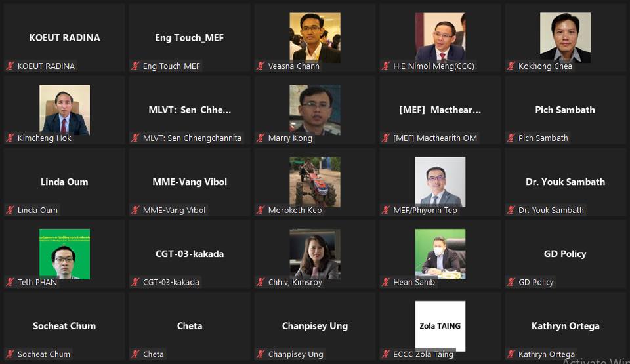Click Chhiv, Kimsroy's profile photo

point(315,254)
